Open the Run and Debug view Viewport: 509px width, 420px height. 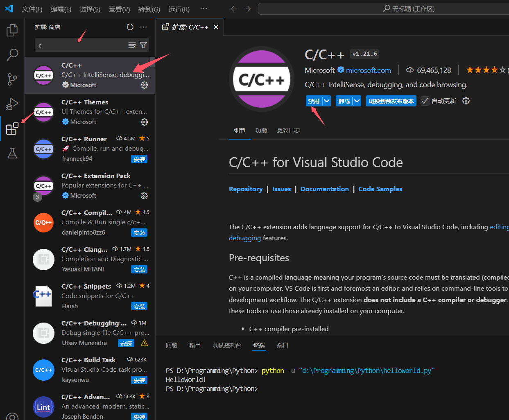[x=12, y=104]
